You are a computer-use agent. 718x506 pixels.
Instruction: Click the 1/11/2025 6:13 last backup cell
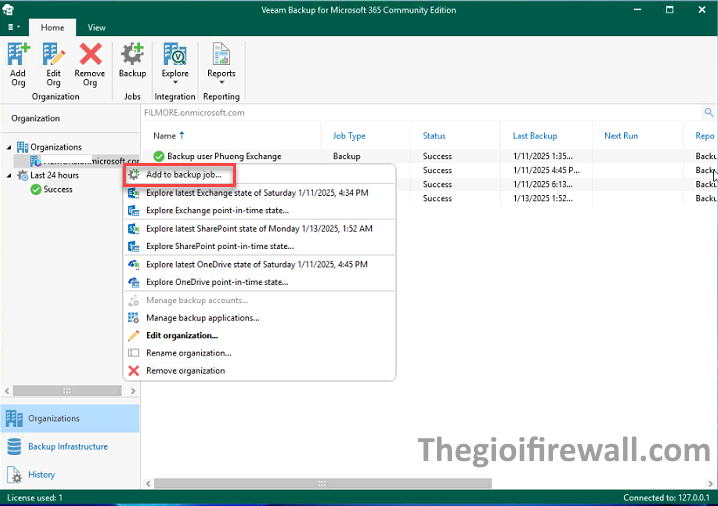coord(543,184)
